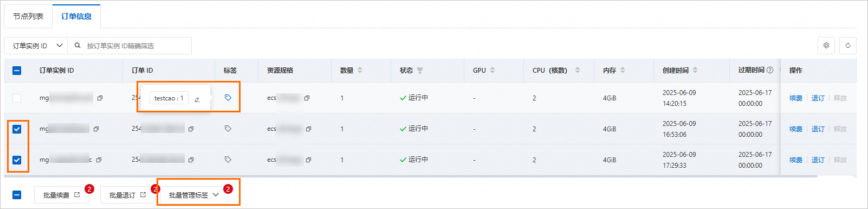Viewport: 868px width, 209px height.
Task: Click the 批量续费 button
Action: pyautogui.click(x=62, y=195)
